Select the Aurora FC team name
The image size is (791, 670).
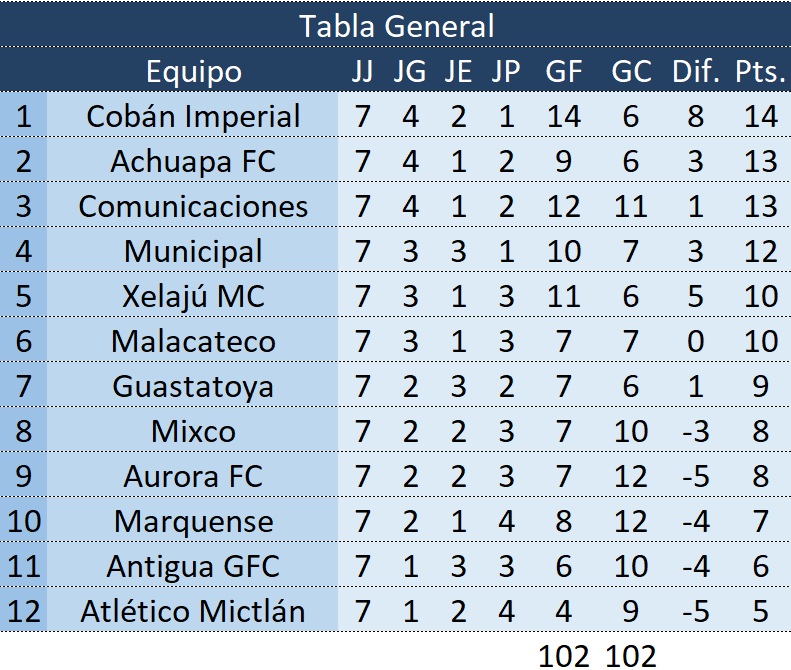pos(193,476)
